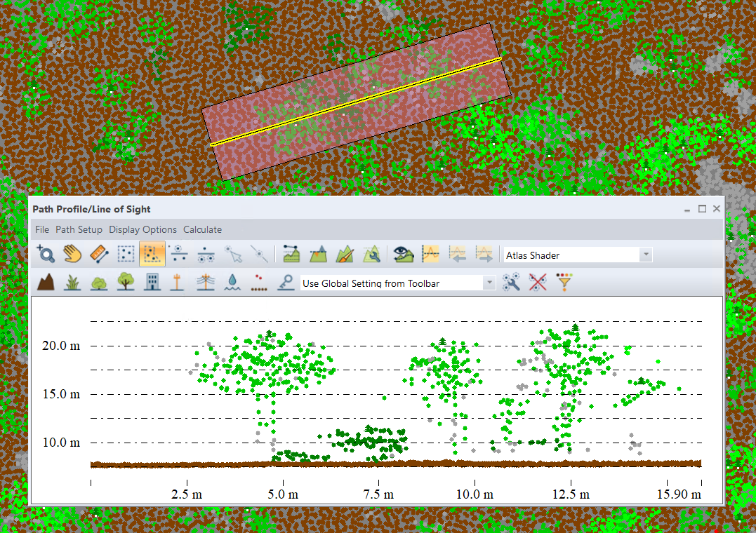The height and width of the screenshot is (533, 756).
Task: Click the greyed point picker arrow tool
Action: [233, 254]
